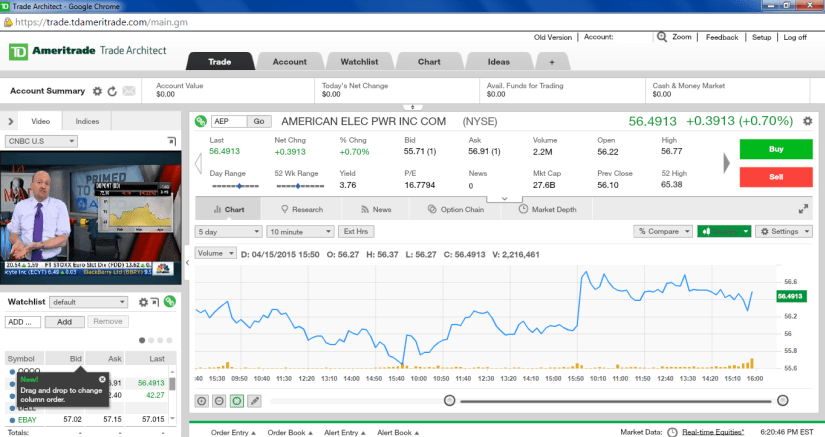The width and height of the screenshot is (825, 437).
Task: Select the pencil drawing tool
Action: pyautogui.click(x=255, y=401)
